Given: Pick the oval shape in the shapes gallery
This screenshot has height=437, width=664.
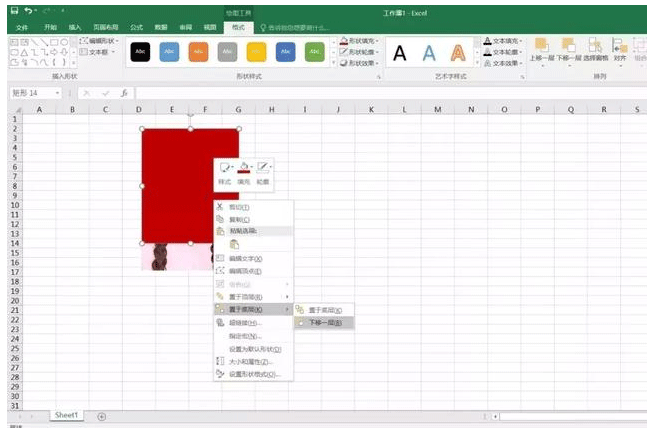Looking at the screenshot, I should (x=64, y=42).
